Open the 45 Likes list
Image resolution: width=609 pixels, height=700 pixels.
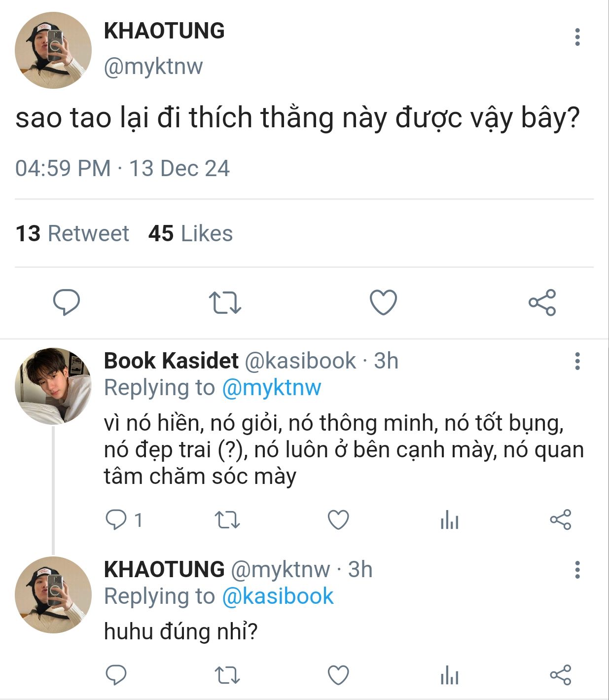point(190,233)
